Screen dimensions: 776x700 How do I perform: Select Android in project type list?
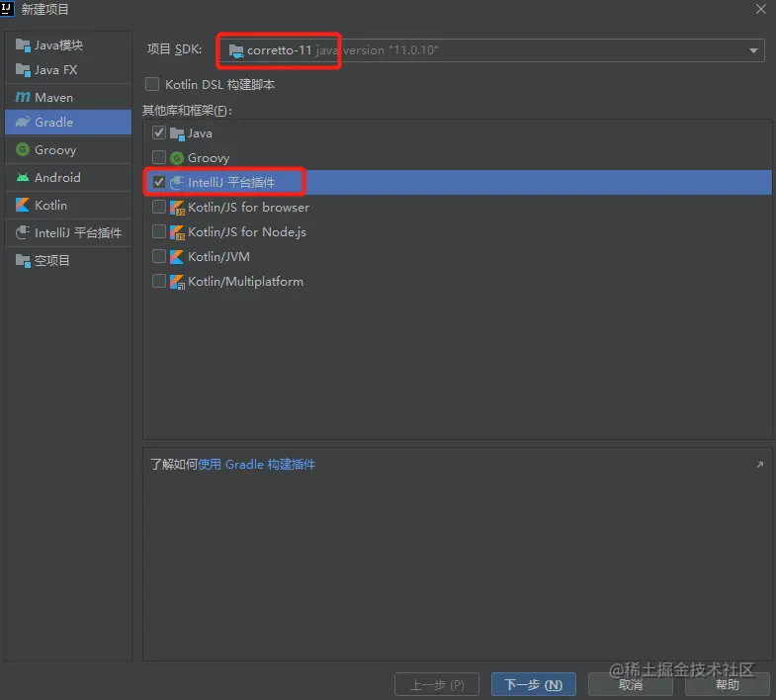[68, 177]
